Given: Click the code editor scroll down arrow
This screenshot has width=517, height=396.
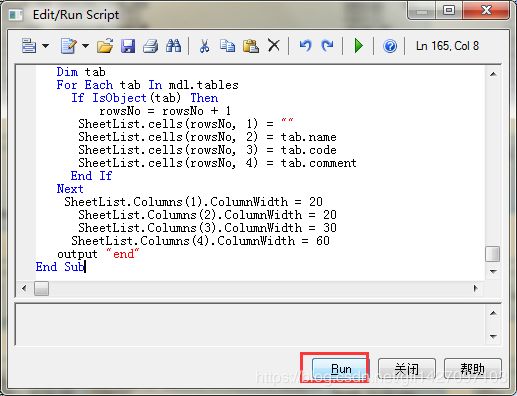Looking at the screenshot, I should pyautogui.click(x=493, y=272).
